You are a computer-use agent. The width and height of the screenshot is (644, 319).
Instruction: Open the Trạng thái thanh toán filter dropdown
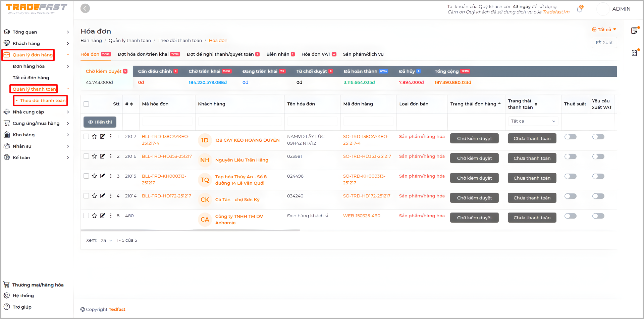[533, 121]
